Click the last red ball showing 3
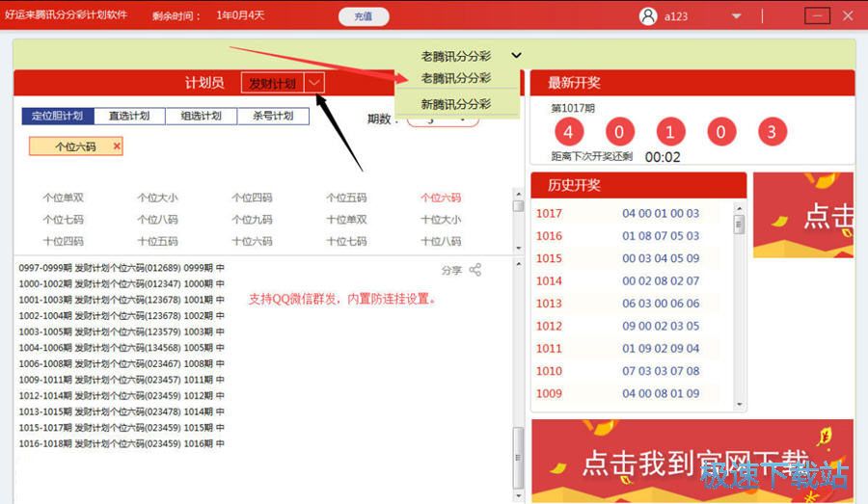The height and width of the screenshot is (504, 868). [x=772, y=132]
